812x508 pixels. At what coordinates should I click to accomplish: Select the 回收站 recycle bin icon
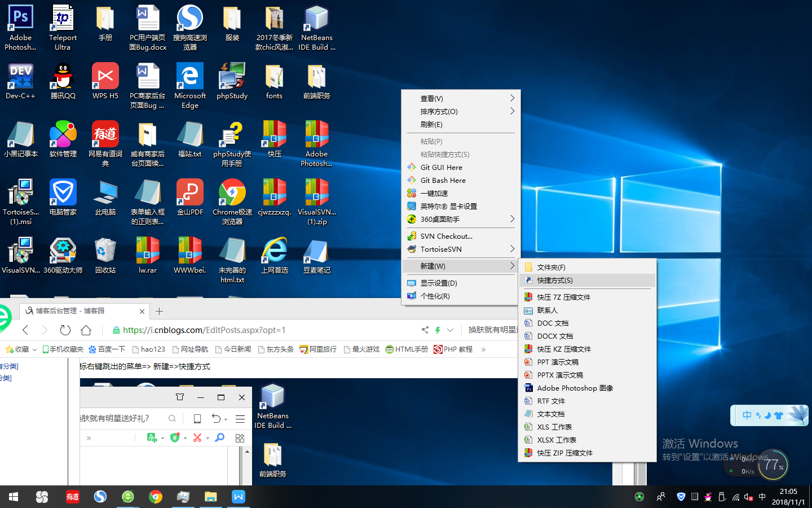click(x=105, y=256)
